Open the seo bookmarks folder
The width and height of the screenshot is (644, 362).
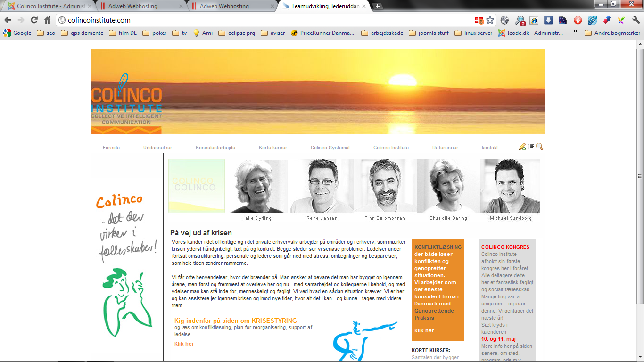[46, 33]
